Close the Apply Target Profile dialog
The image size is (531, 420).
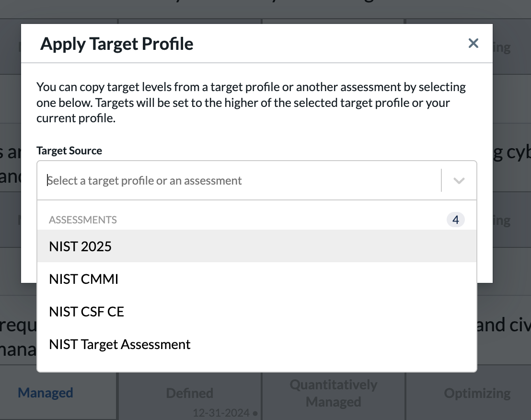click(473, 43)
